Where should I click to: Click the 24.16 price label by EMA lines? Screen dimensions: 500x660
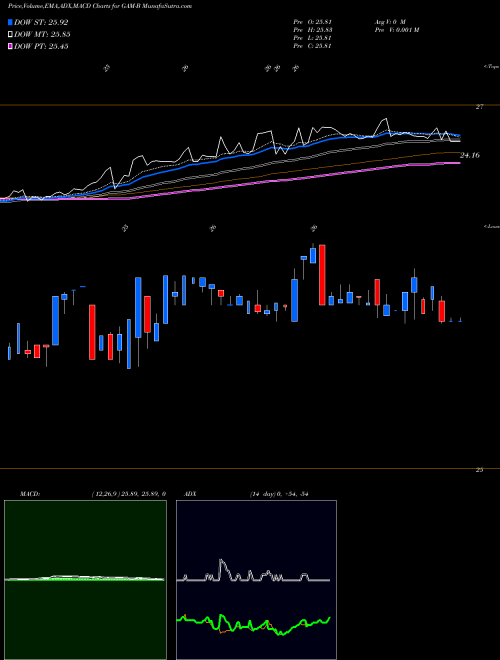click(470, 156)
